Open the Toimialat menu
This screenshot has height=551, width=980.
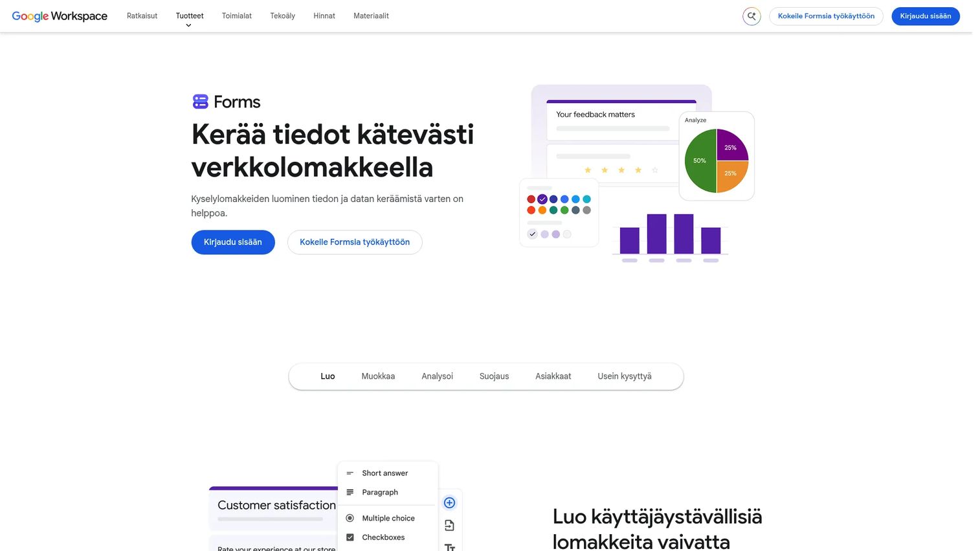point(237,16)
